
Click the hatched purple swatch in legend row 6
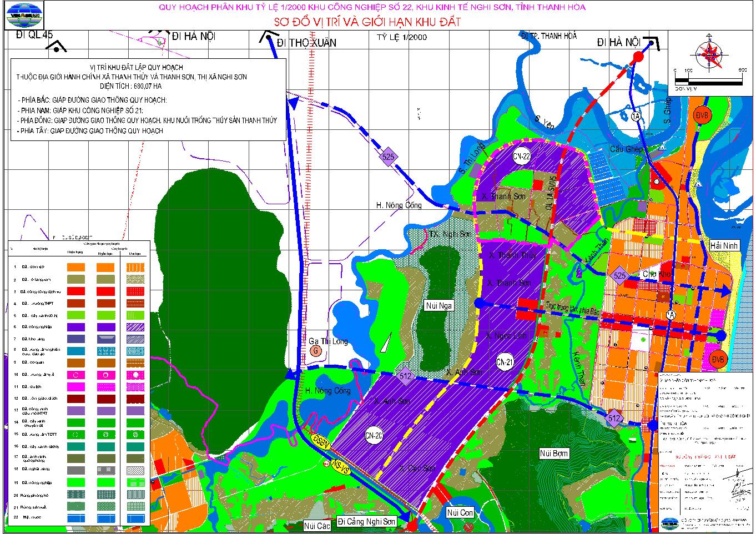(x=135, y=327)
